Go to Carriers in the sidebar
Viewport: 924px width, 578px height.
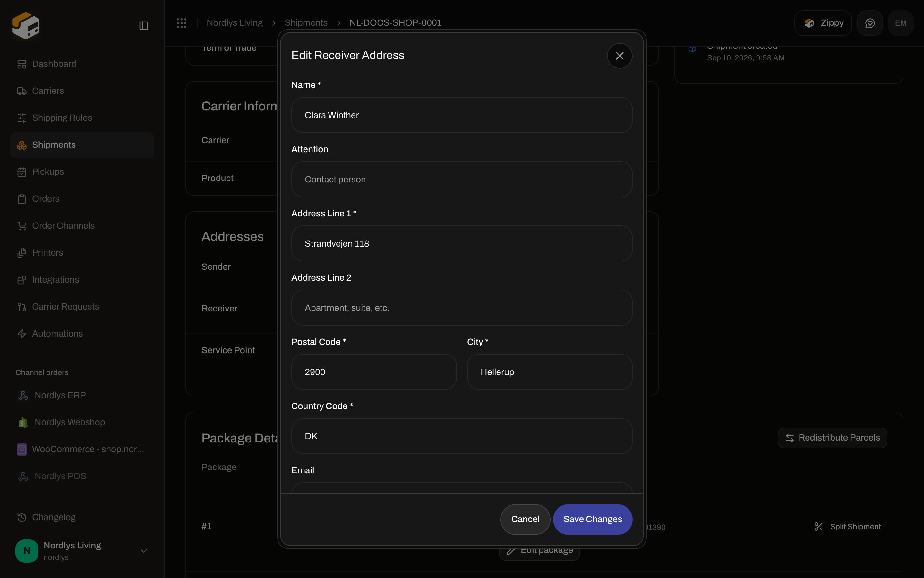click(82, 91)
